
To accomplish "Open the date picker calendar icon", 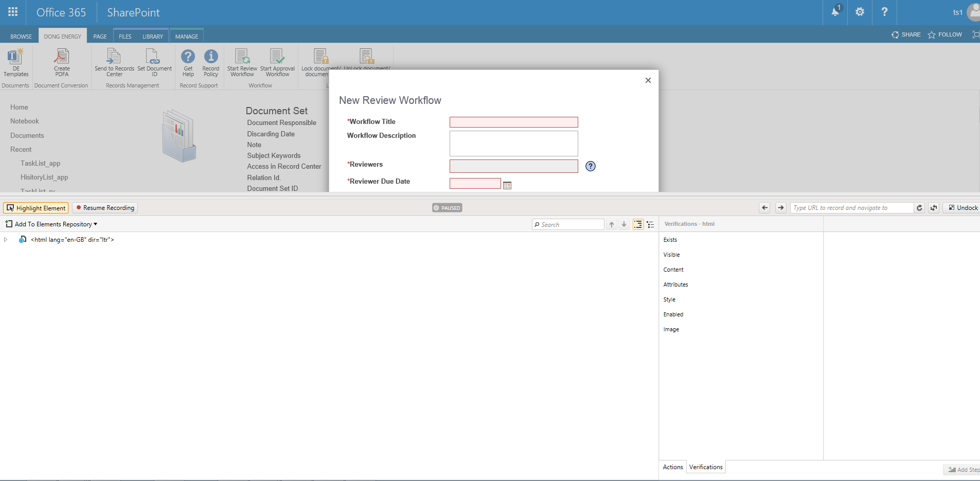I will pyautogui.click(x=507, y=185).
